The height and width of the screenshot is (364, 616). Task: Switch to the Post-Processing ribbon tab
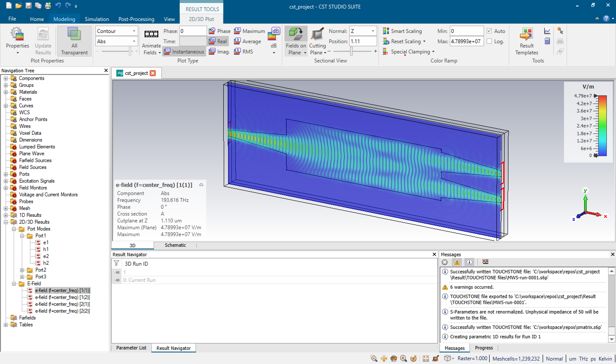[x=136, y=19]
